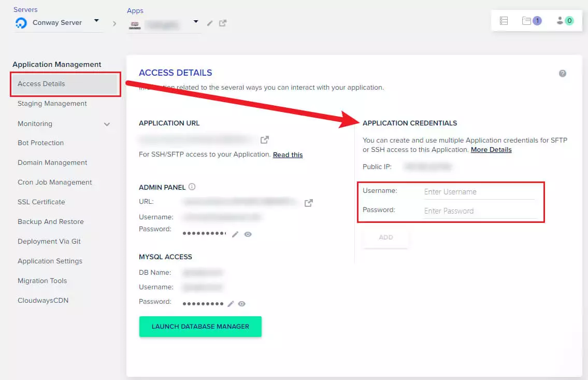This screenshot has width=588, height=380.
Task: Expand the Monitoring submenu chevron
Action: [x=107, y=124]
